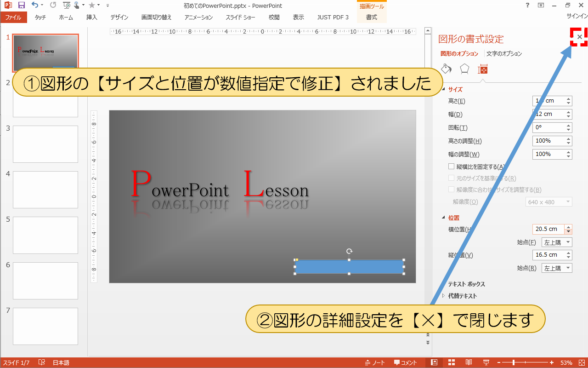Close the 図形の書式設定 pane

pos(579,37)
